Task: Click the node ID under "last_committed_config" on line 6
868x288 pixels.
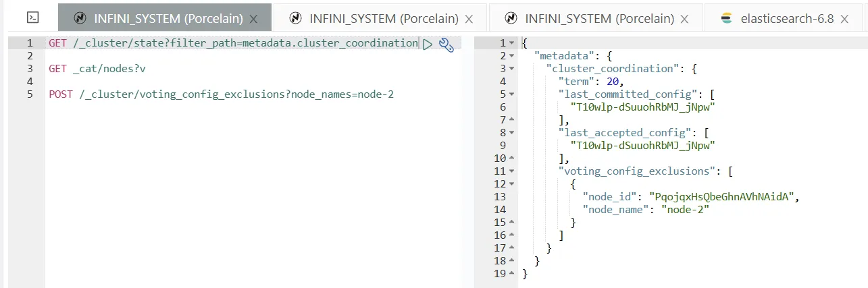Action: (642, 107)
